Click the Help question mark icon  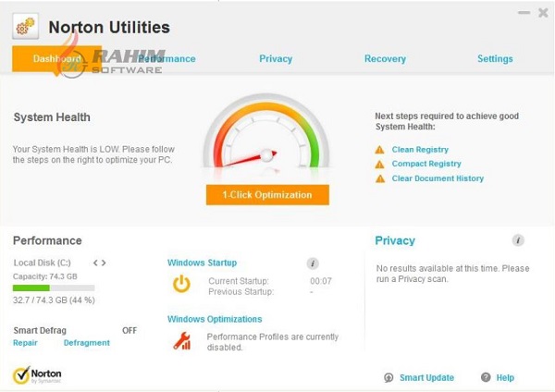pos(486,377)
